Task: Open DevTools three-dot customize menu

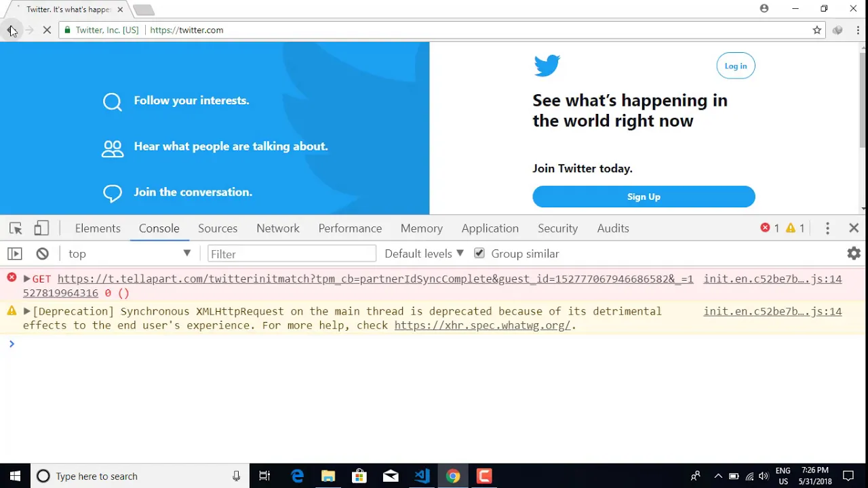Action: [827, 228]
